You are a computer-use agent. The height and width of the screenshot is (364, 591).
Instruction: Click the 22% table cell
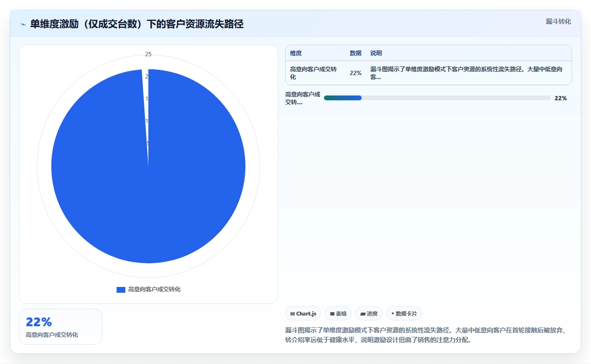(355, 73)
